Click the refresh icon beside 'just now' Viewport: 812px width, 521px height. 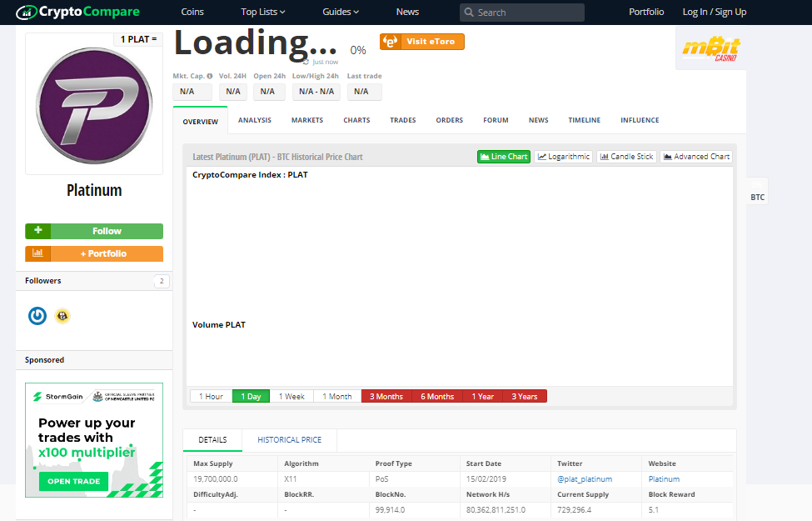tap(306, 63)
